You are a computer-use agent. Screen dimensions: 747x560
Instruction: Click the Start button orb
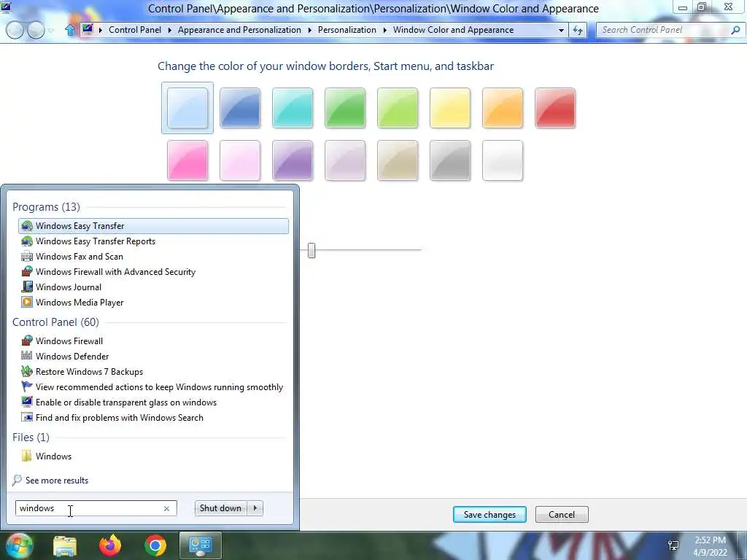pos(18,545)
